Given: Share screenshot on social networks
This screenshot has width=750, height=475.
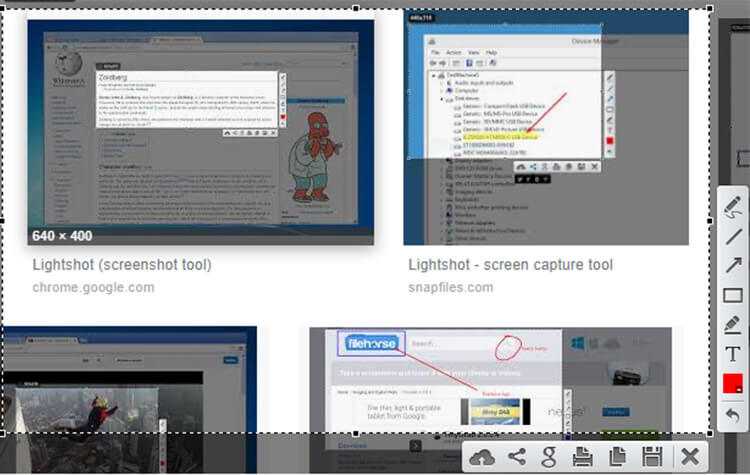Looking at the screenshot, I should point(517,457).
